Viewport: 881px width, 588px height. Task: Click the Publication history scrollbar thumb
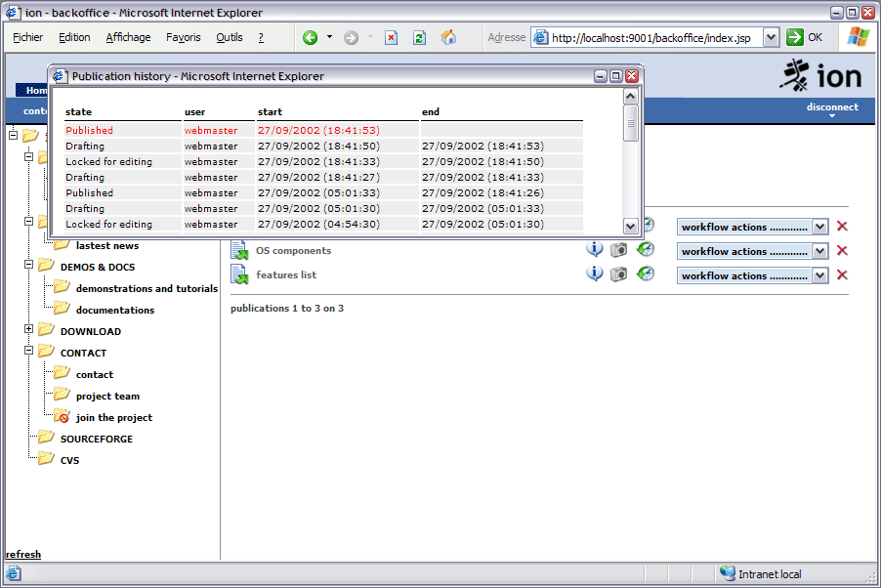[630, 122]
